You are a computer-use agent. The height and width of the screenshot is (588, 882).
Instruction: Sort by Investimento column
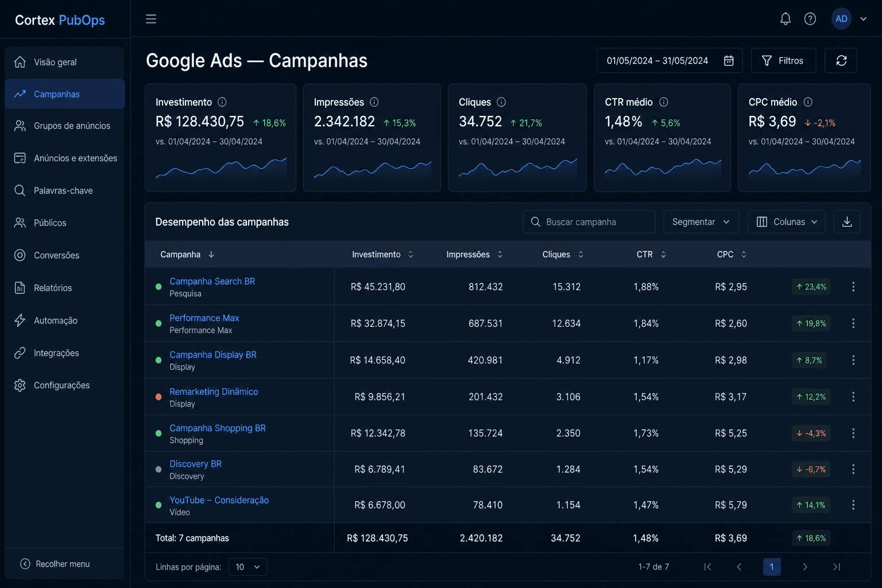point(383,254)
